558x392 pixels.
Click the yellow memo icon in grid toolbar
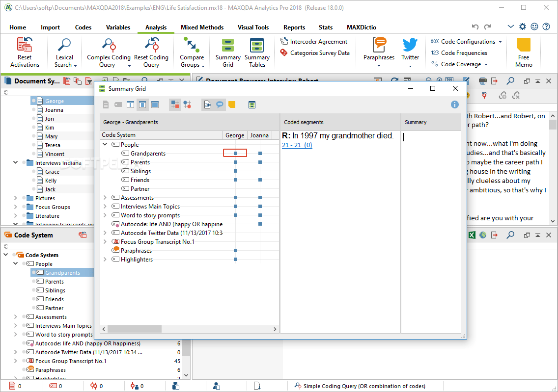point(232,105)
